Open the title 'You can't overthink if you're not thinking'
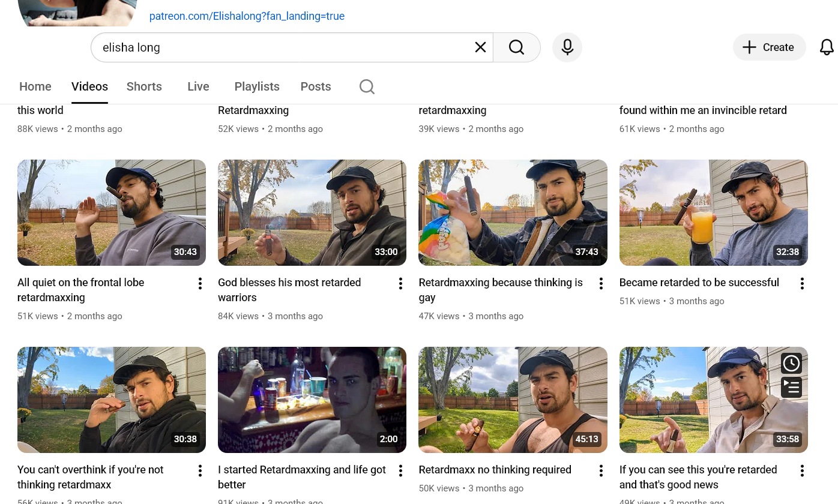 tap(91, 477)
